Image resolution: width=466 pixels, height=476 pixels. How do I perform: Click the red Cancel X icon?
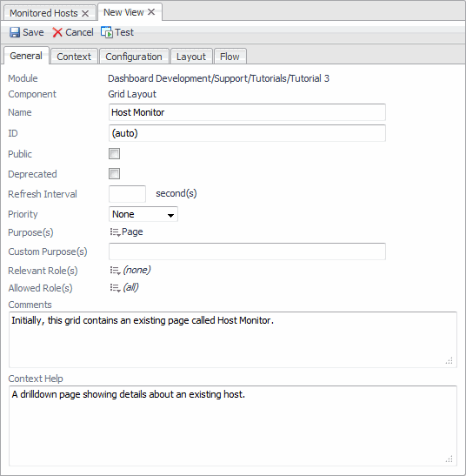tap(57, 32)
